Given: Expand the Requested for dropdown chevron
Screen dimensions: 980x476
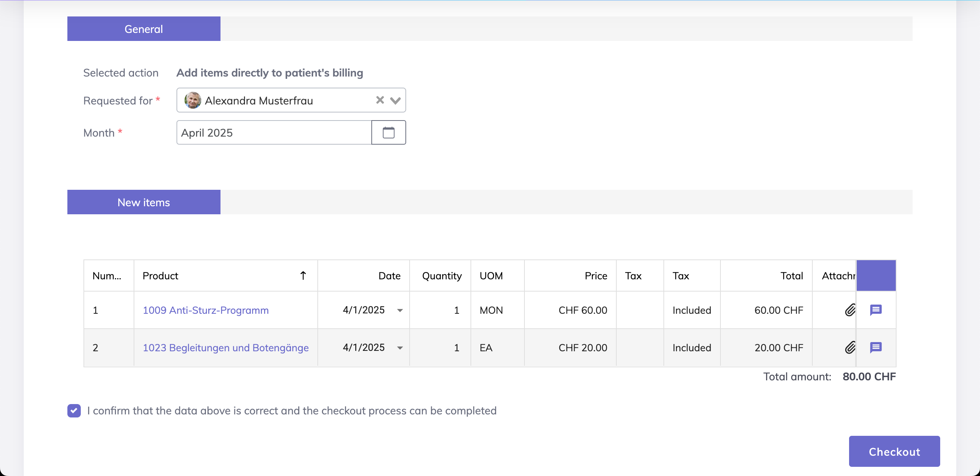Looking at the screenshot, I should click(x=395, y=100).
